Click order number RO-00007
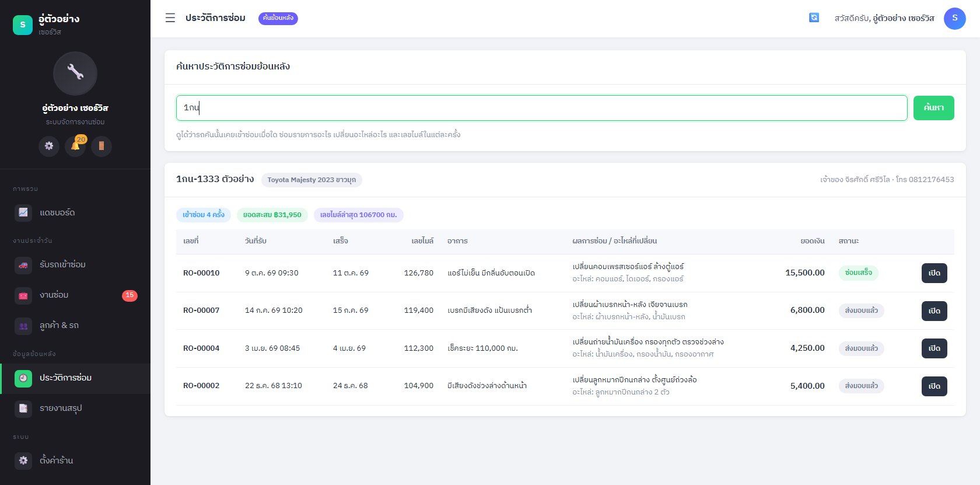 [201, 310]
